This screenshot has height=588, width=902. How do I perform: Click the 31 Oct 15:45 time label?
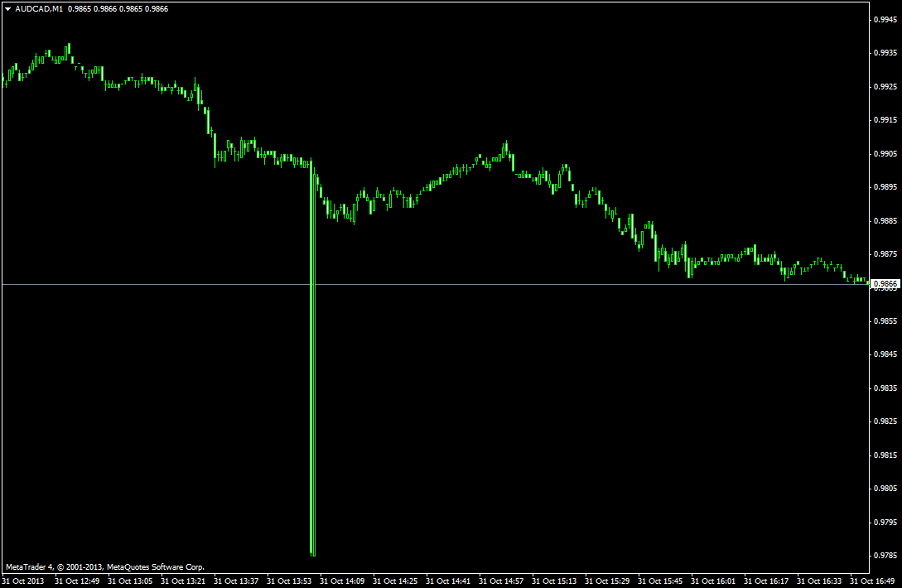pyautogui.click(x=660, y=581)
